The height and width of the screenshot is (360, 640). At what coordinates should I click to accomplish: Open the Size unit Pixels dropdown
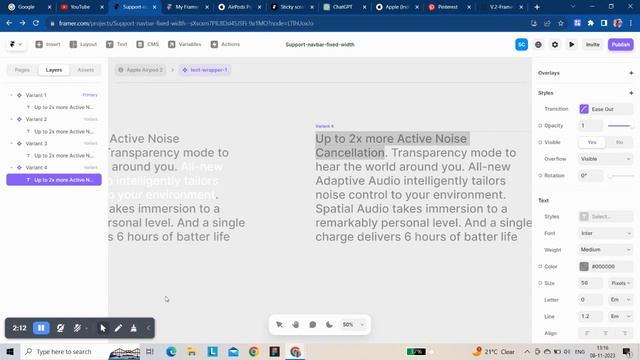tap(621, 283)
